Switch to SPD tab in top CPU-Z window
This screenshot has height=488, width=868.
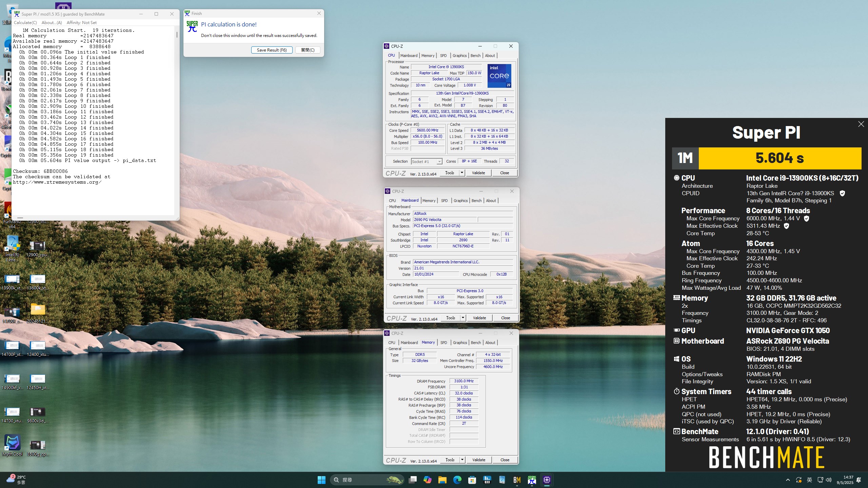point(443,56)
